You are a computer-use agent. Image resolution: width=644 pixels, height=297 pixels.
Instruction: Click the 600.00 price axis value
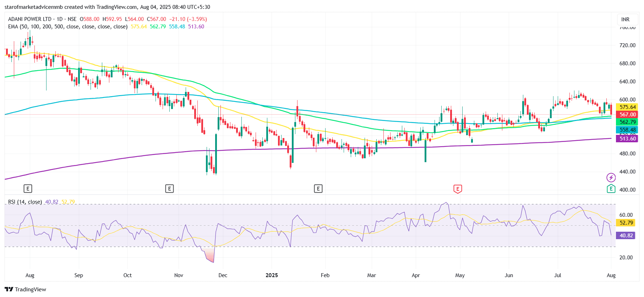click(627, 100)
